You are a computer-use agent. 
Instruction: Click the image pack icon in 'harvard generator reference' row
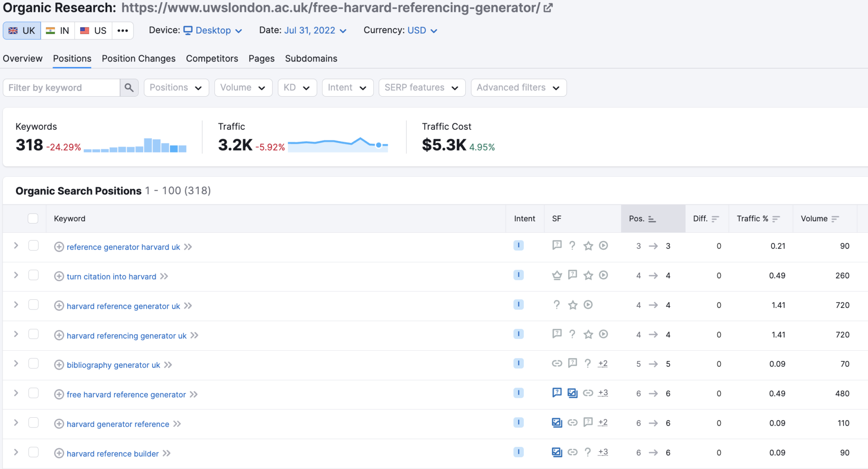click(x=557, y=423)
